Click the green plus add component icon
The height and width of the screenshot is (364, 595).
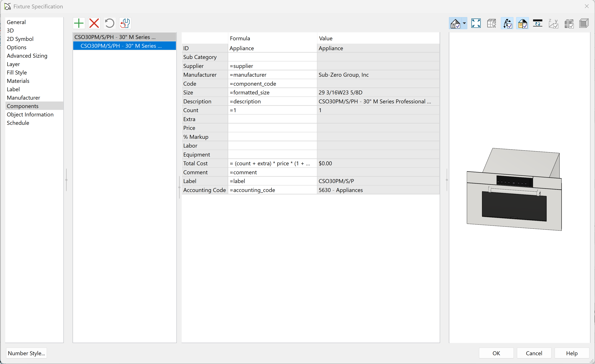[79, 23]
